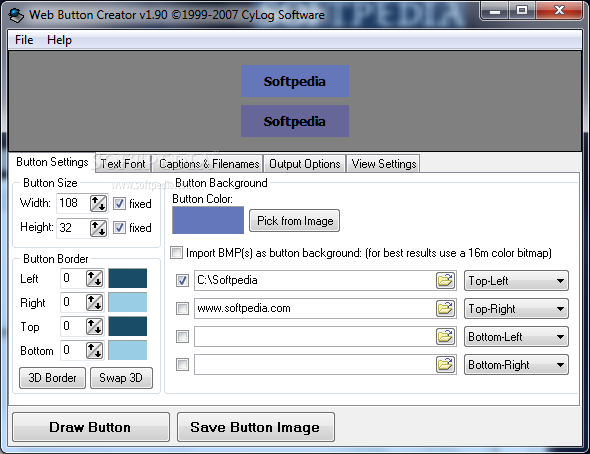
Task: Click the Top border color swatch
Action: point(128,326)
